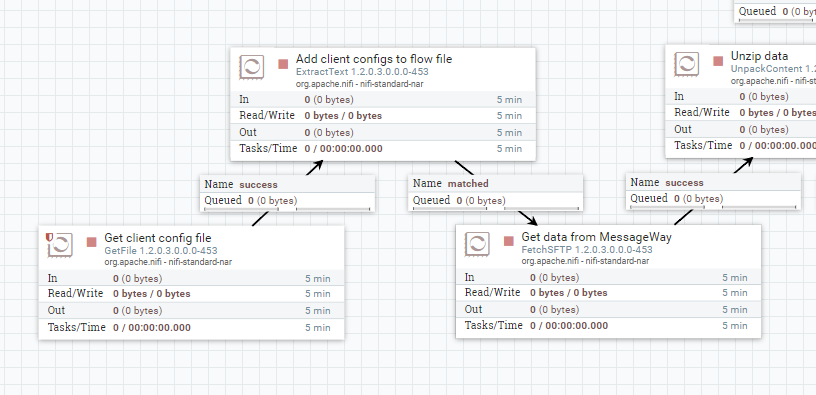816x395 pixels.
Task: Click Tasks/Time row of Unzip data processor
Action: [x=741, y=145]
